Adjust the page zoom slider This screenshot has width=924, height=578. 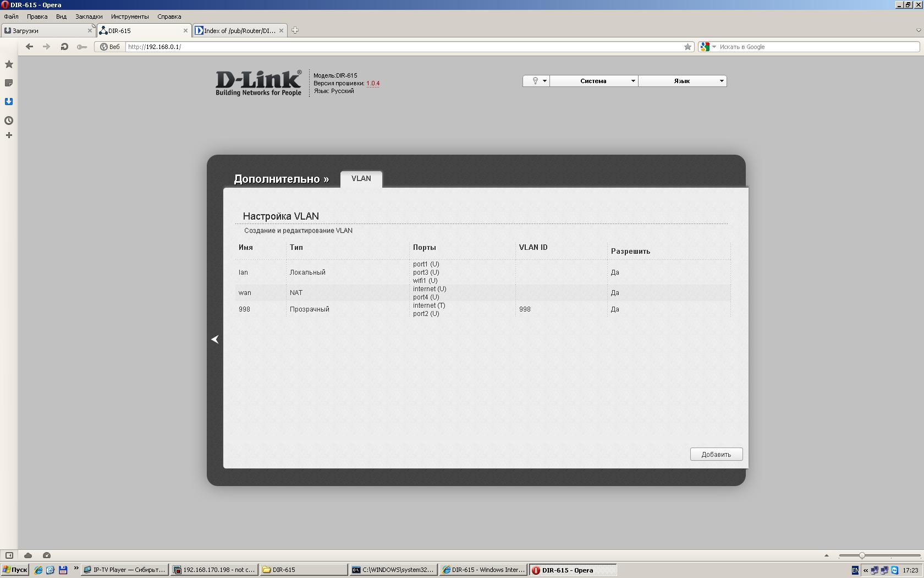[862, 555]
